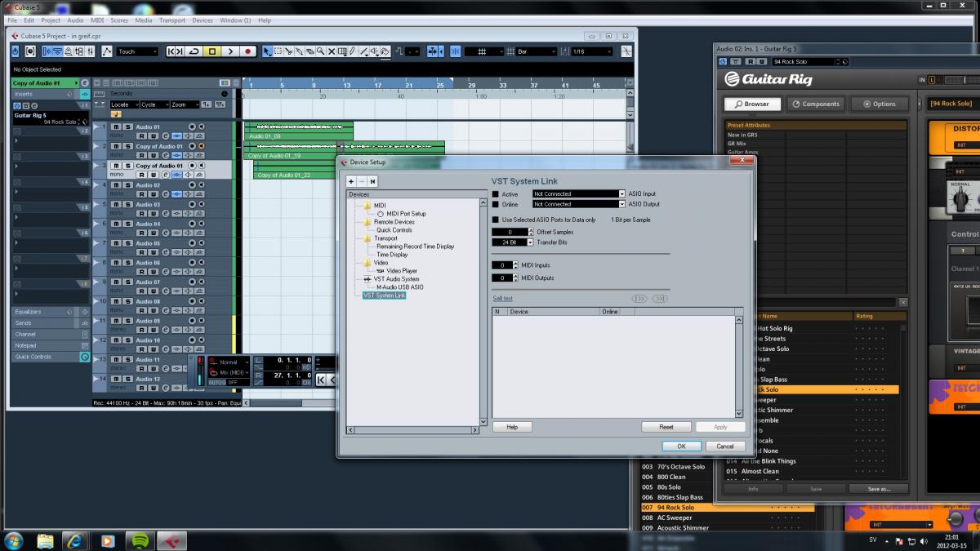Click the Offset Samples value field
980x551 pixels.
coord(509,232)
